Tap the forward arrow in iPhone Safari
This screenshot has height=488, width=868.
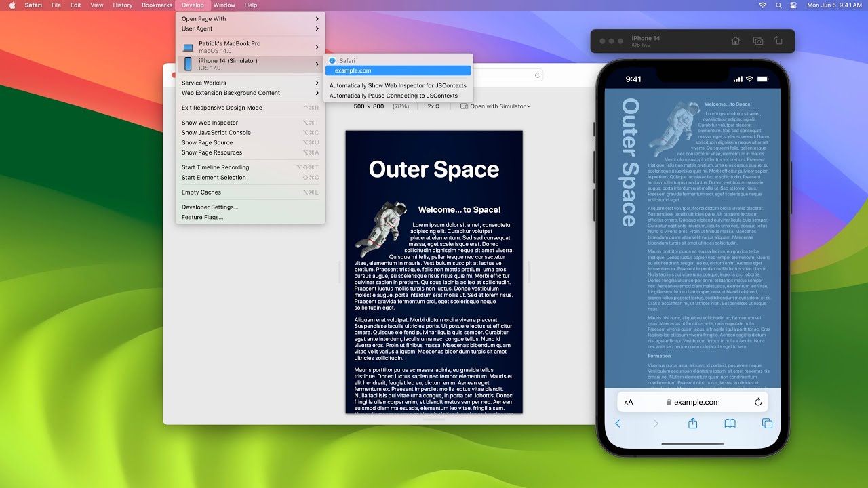[655, 424]
